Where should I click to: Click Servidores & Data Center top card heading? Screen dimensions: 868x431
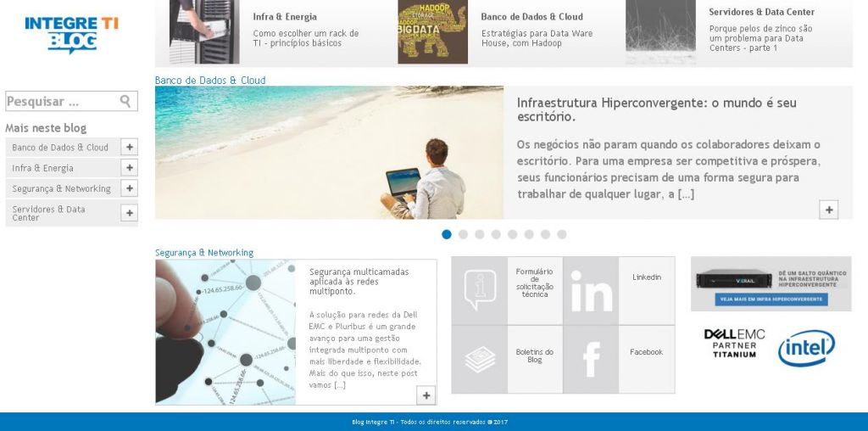click(x=762, y=12)
